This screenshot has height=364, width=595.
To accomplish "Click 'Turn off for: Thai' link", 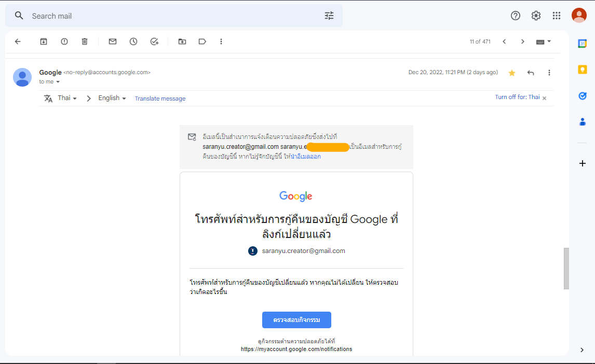I will (x=517, y=97).
